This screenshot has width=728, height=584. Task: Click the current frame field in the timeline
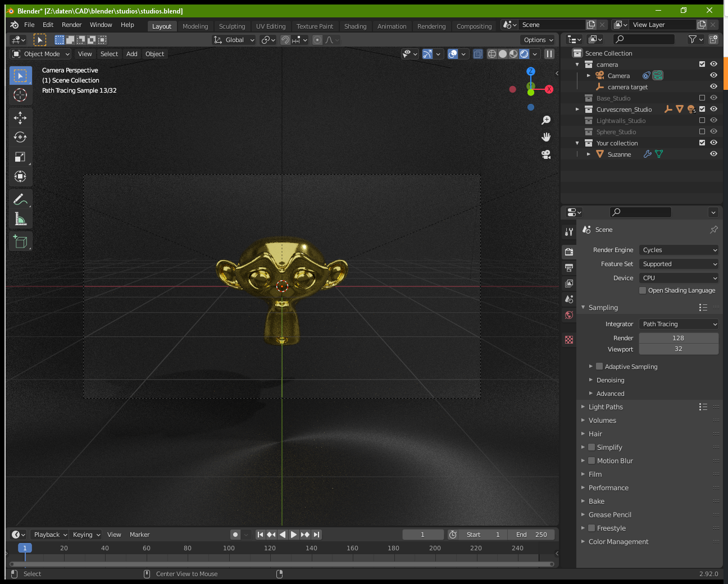(422, 534)
